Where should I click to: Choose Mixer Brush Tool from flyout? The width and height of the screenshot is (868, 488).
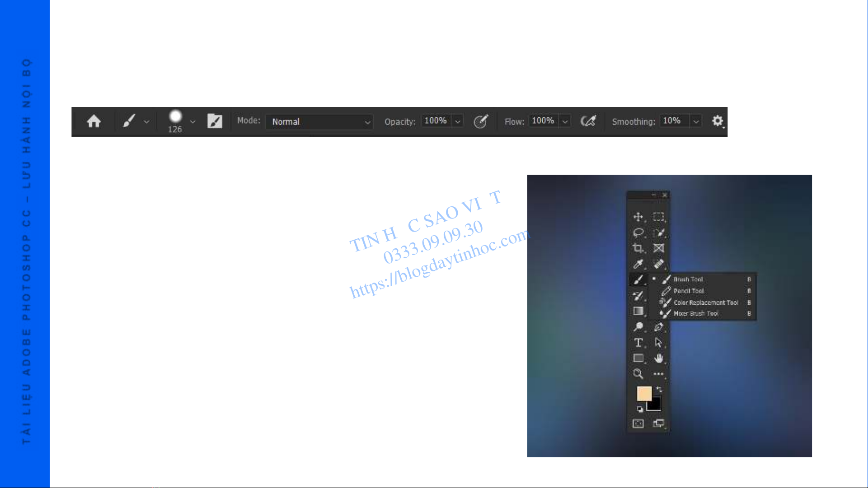tap(703, 314)
